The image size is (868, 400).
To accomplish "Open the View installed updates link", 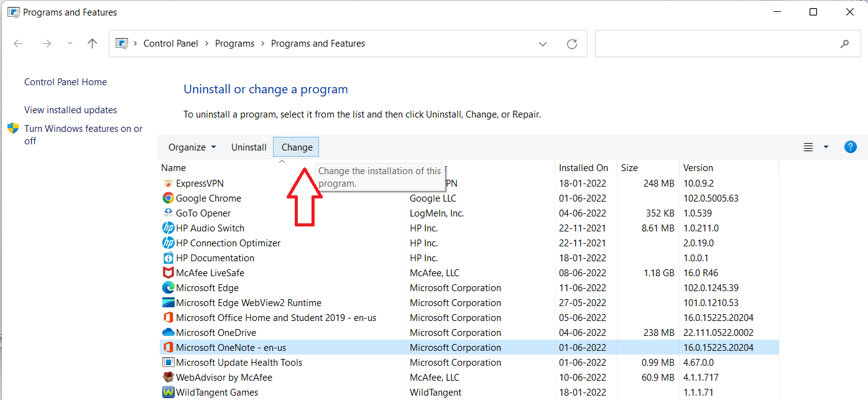I will pos(70,110).
